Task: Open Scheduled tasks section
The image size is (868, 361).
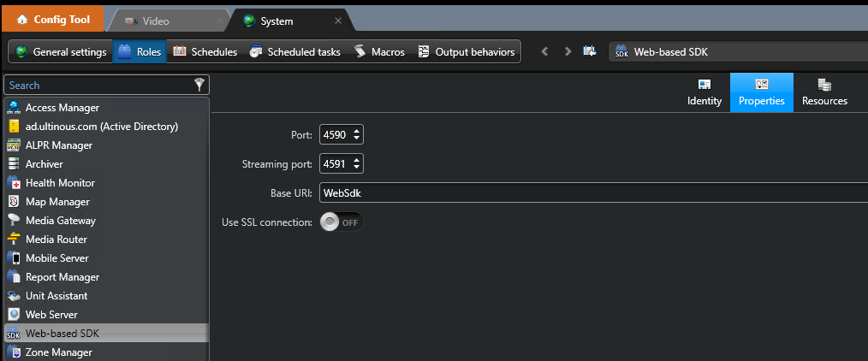Action: click(x=294, y=52)
